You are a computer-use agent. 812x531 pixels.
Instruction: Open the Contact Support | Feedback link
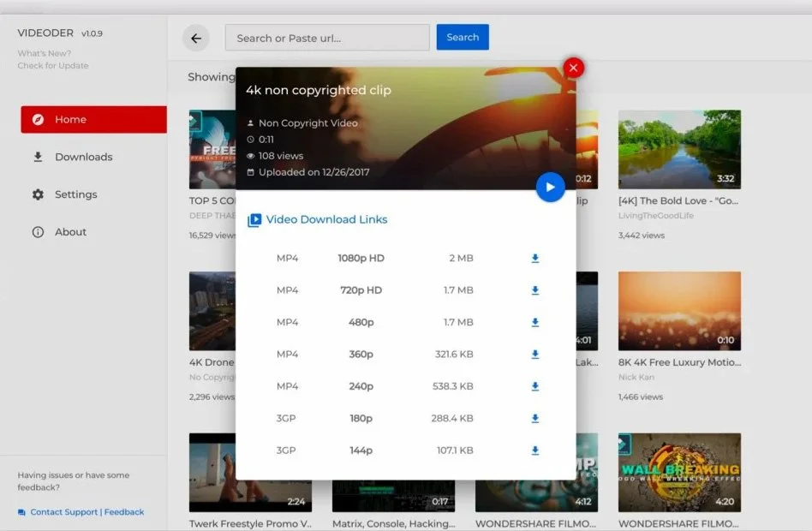(x=87, y=512)
